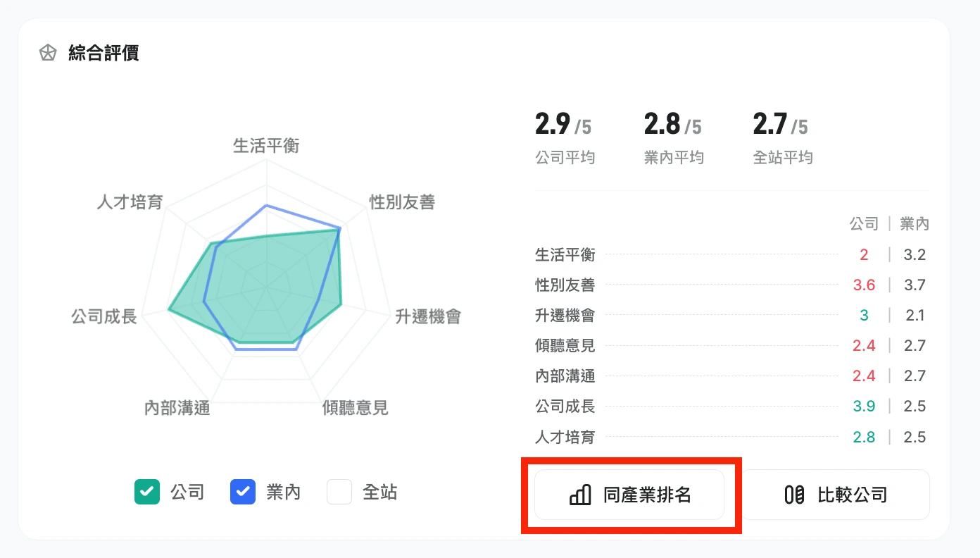Click the 2.1 industry score for 升遷機會
This screenshot has height=558, width=980.
tap(915, 316)
